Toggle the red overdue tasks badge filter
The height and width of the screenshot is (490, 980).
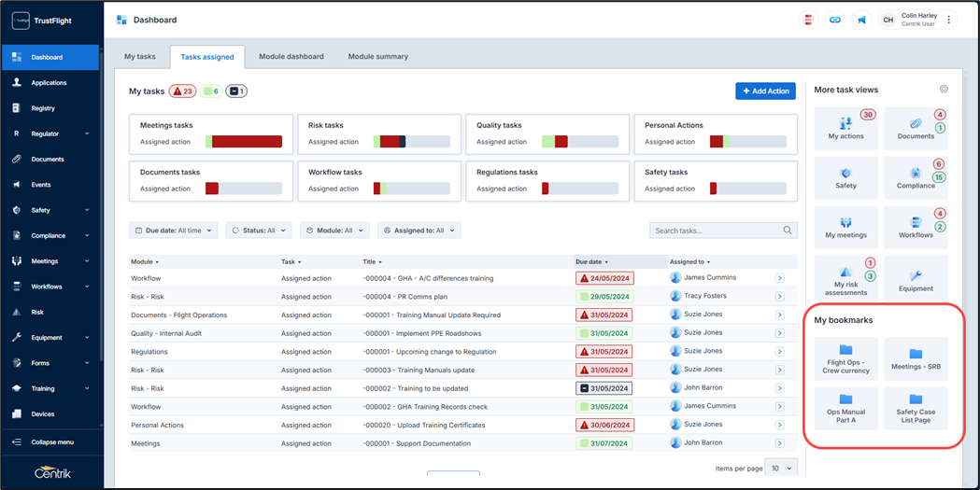pos(182,91)
